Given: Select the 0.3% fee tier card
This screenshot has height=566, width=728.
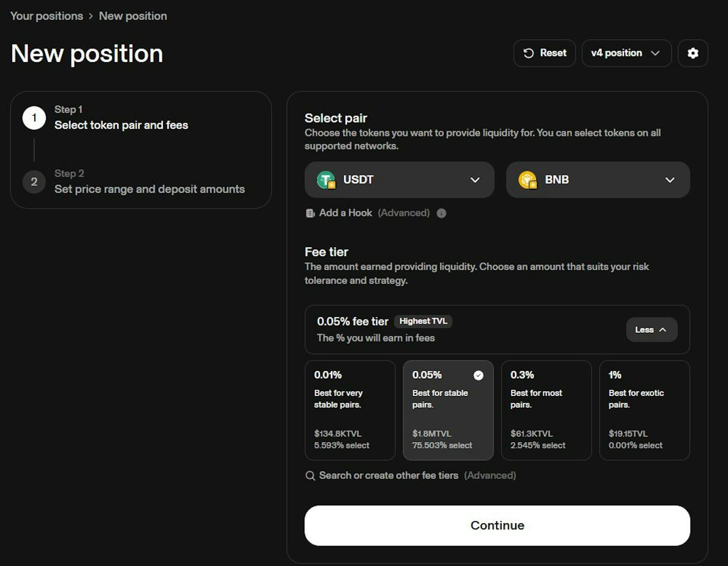Looking at the screenshot, I should click(x=546, y=410).
